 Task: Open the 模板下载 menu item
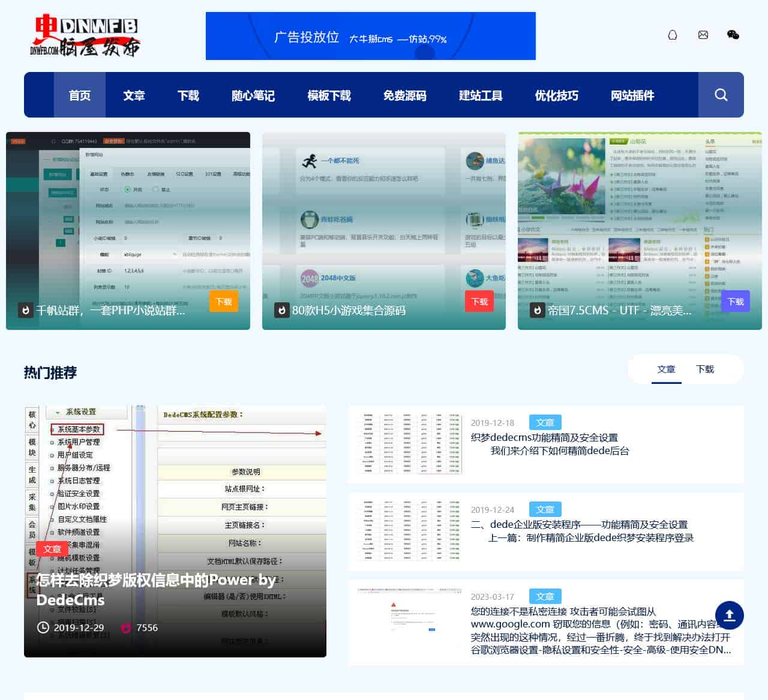click(x=329, y=95)
